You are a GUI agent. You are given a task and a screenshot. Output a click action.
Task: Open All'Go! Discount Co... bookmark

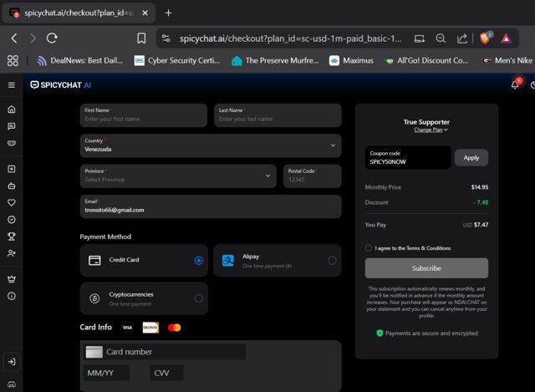(x=426, y=61)
